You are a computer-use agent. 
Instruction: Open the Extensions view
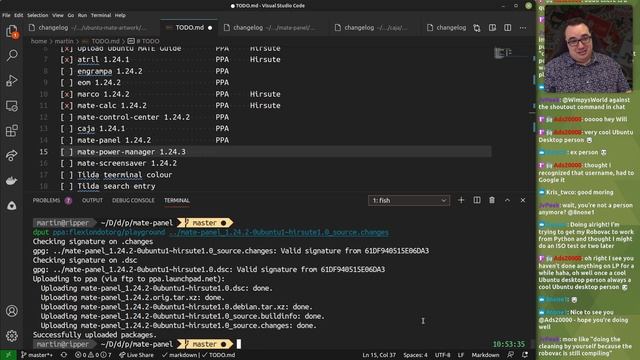[x=12, y=131]
